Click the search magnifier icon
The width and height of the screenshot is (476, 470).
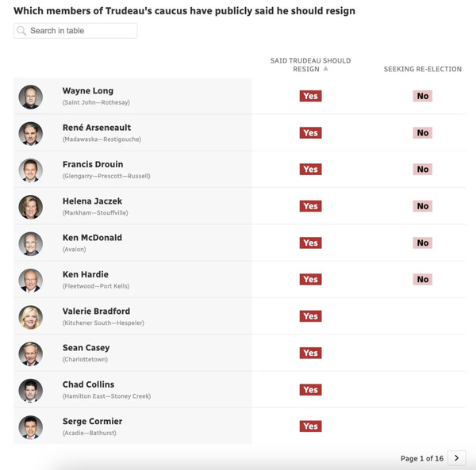click(21, 31)
